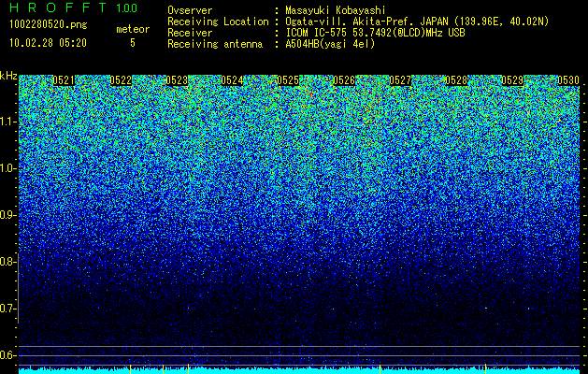Select the 1.1 frequency axis label
This screenshot has width=588, height=374.
(x=7, y=122)
